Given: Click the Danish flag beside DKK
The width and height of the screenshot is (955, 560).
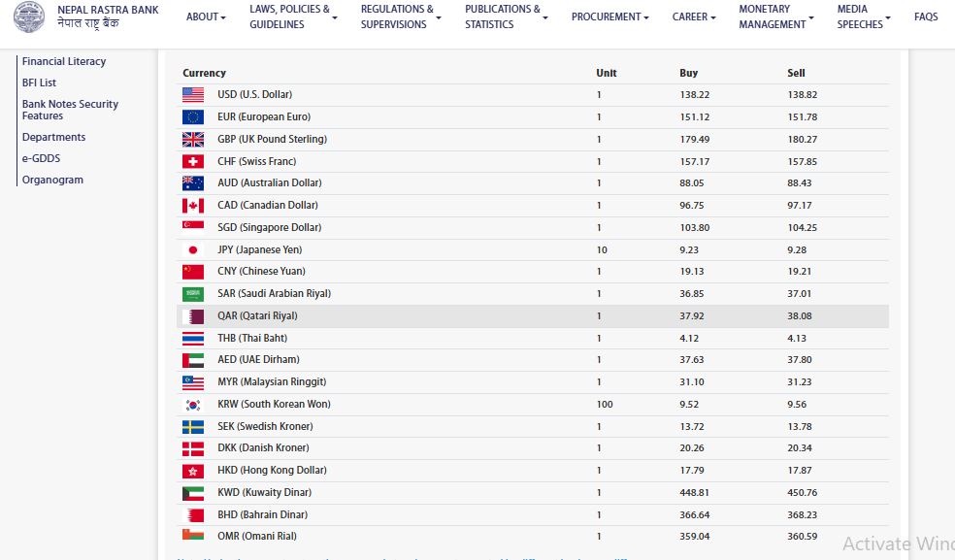Looking at the screenshot, I should point(193,447).
